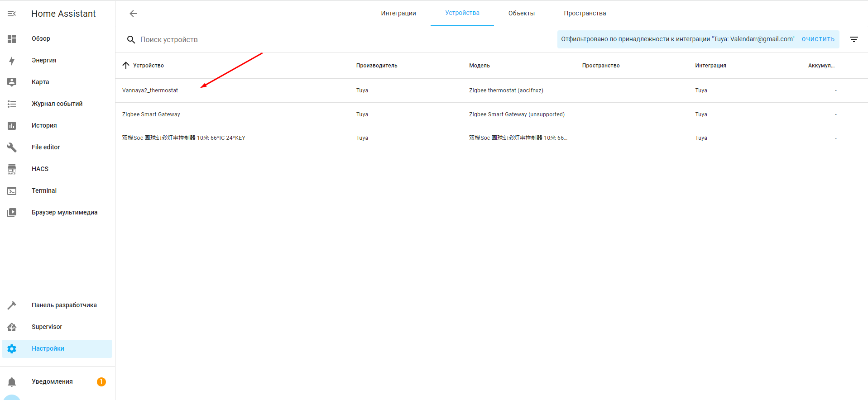
Task: Click the search magnifier icon
Action: [x=131, y=40]
